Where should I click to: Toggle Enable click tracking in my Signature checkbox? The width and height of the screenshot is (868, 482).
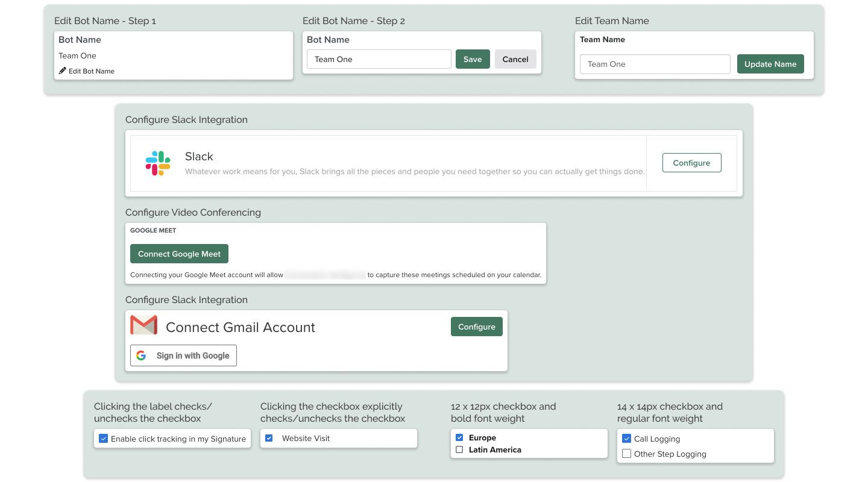(x=103, y=439)
